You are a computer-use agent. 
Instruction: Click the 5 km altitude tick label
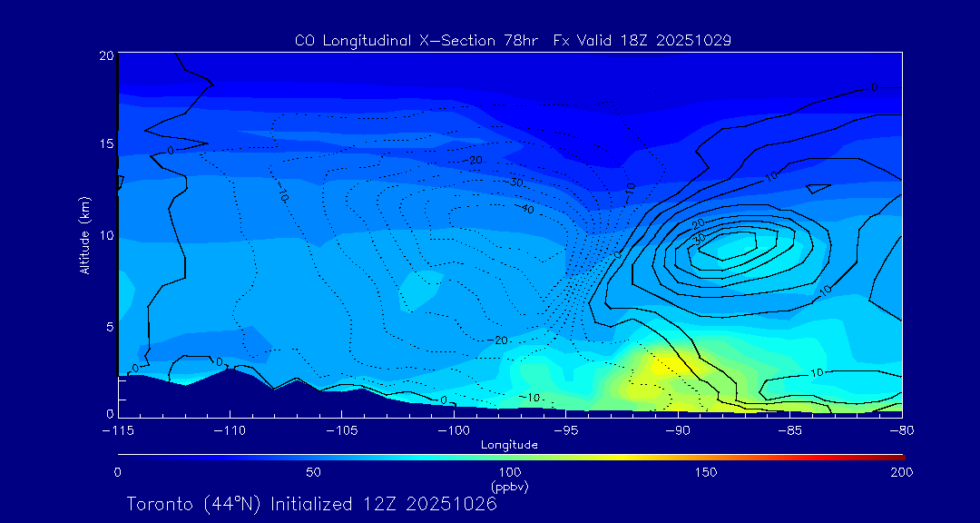[x=108, y=325]
